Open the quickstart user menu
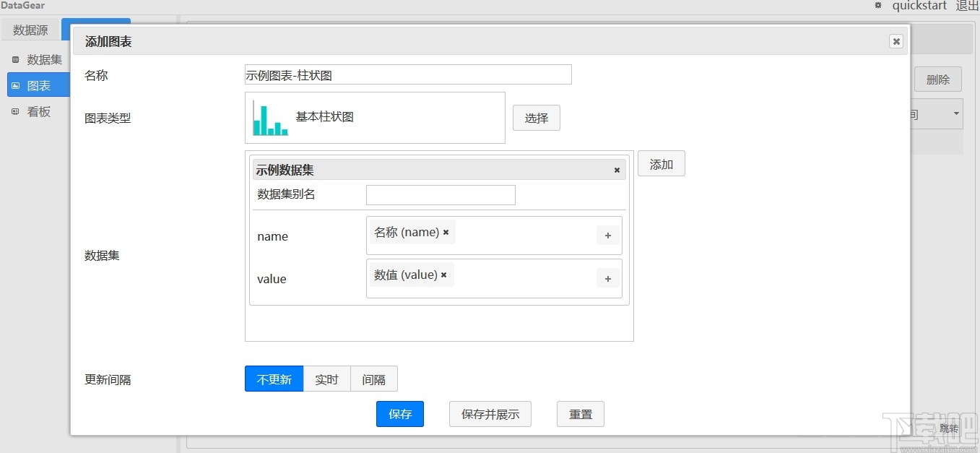Screen dimensions: 980x453 pyautogui.click(x=919, y=6)
